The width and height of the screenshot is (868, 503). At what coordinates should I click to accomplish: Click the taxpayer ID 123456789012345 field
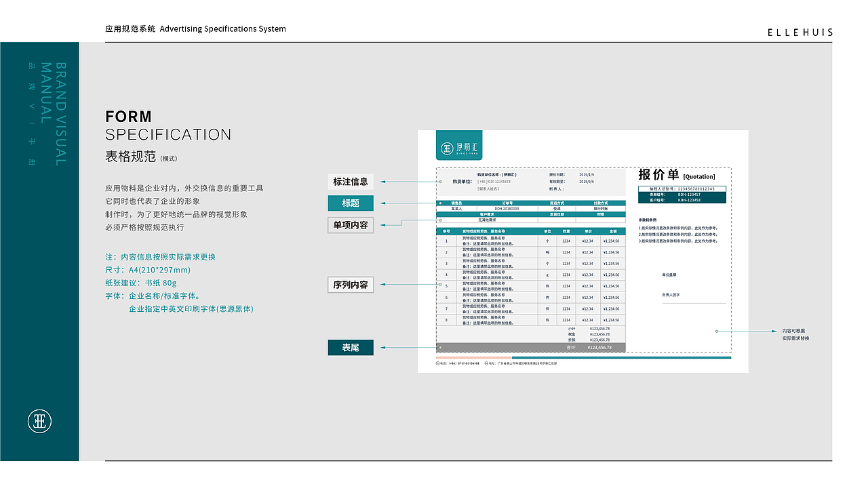pyautogui.click(x=682, y=189)
